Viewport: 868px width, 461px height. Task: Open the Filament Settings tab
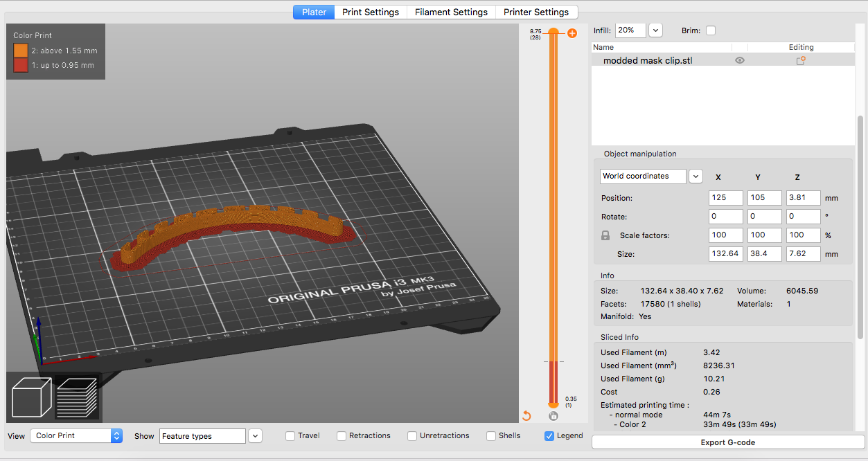[451, 12]
